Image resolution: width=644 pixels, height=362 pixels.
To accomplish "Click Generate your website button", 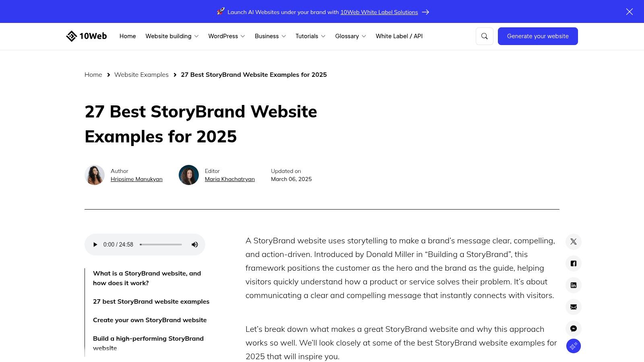I will [538, 36].
